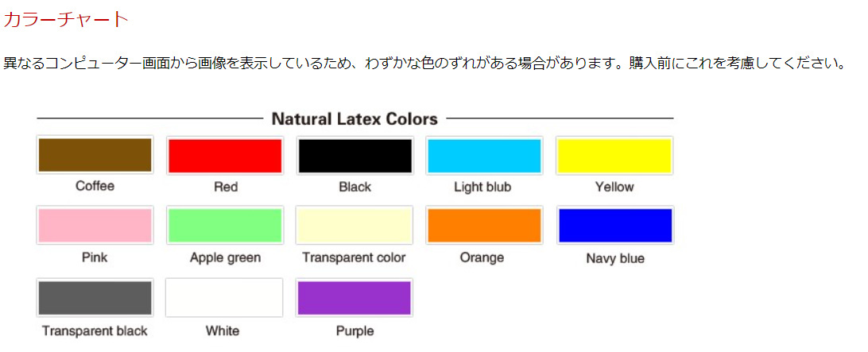Click the Orange color swatch
This screenshot has width=868, height=352.
point(484,225)
